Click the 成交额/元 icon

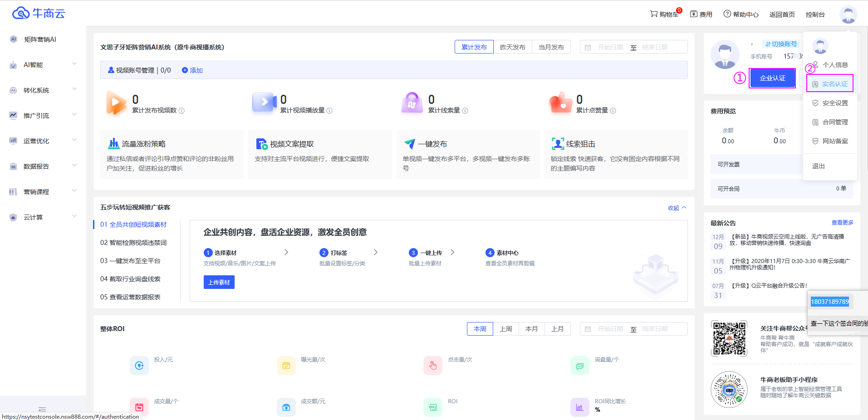tap(286, 407)
